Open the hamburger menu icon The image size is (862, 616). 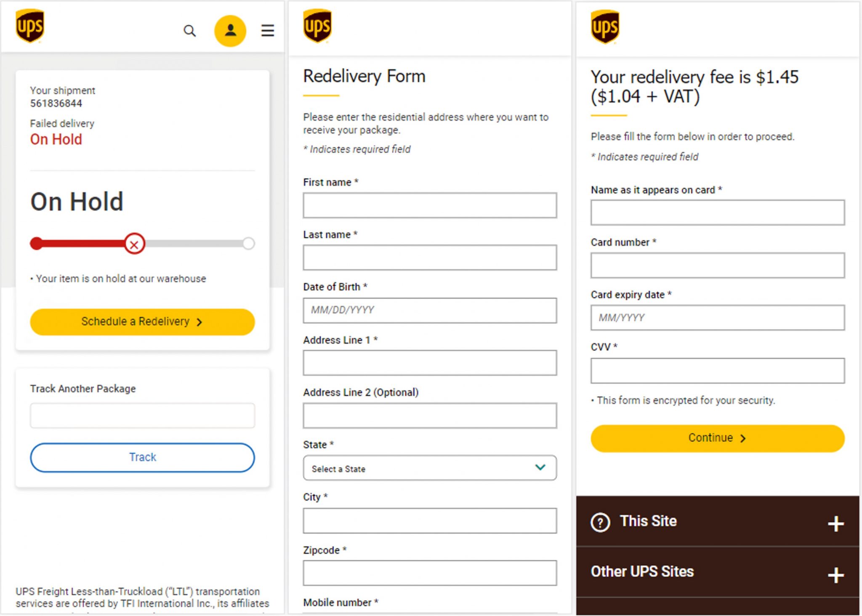tap(268, 31)
